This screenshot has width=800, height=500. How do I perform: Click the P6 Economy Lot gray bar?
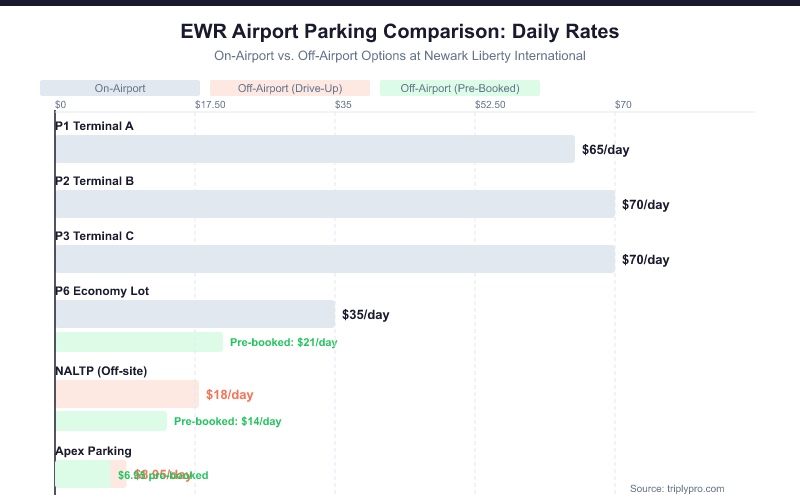(195, 314)
